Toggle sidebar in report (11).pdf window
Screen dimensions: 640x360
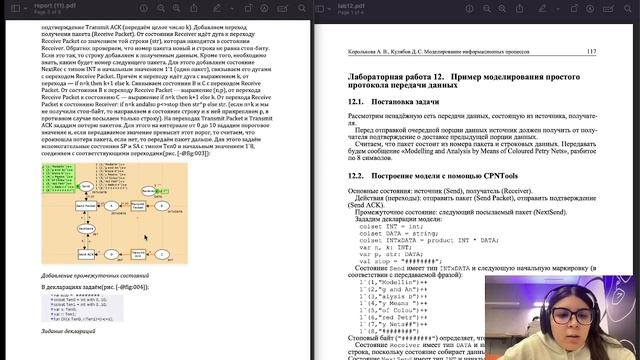(15, 8)
